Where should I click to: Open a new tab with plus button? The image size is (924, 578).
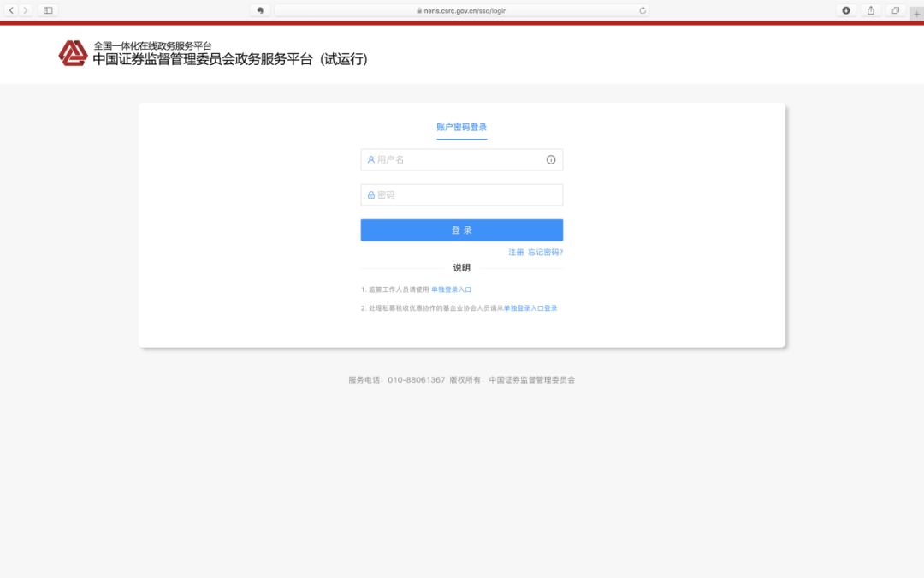[x=916, y=14]
